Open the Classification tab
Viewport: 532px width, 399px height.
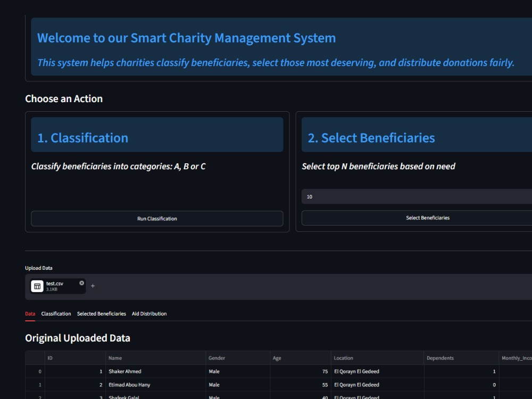(56, 313)
